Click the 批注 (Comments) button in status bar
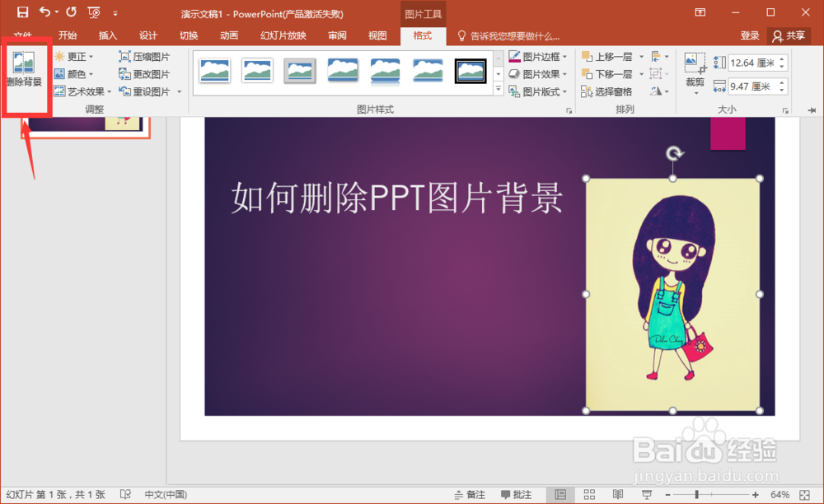Image resolution: width=824 pixels, height=504 pixels. click(513, 494)
